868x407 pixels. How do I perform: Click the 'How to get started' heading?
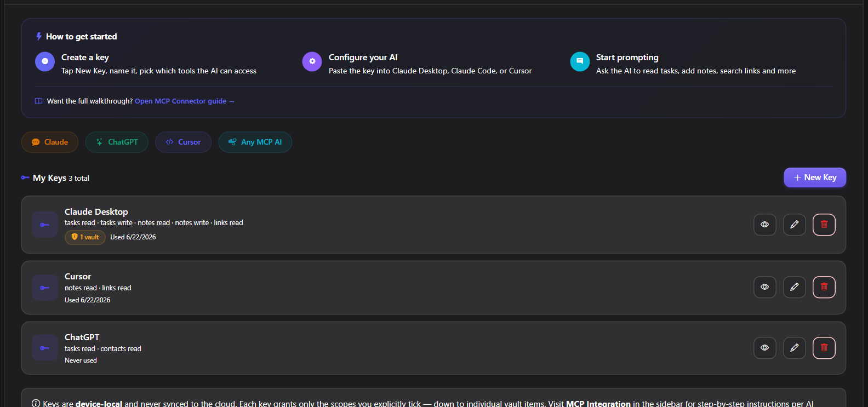tap(82, 37)
